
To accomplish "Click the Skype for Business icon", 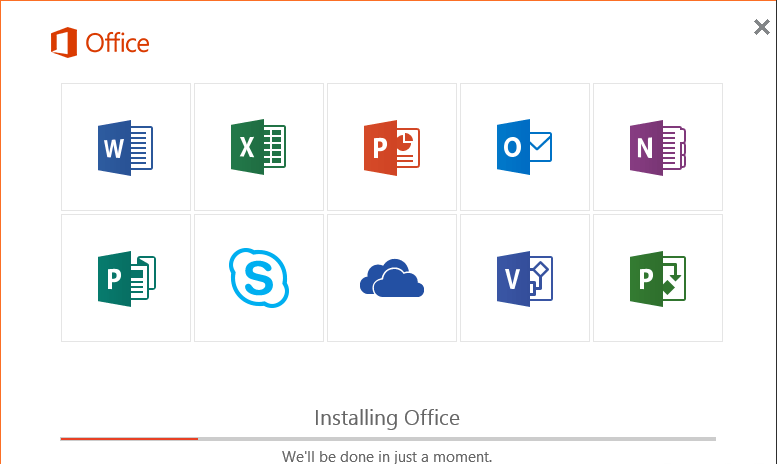I will click(259, 278).
